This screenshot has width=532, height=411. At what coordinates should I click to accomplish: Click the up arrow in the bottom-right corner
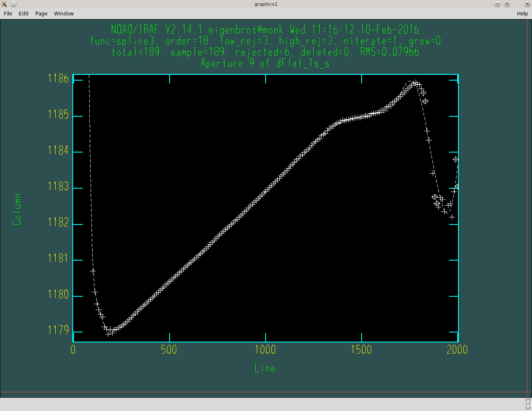tap(528, 401)
